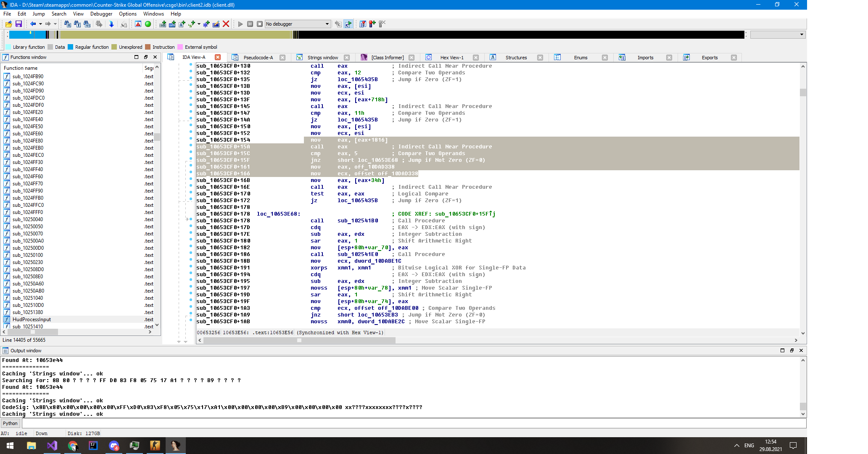Viewport: 868px width, 454px height.
Task: Switch to the Structures tab
Action: coord(516,58)
